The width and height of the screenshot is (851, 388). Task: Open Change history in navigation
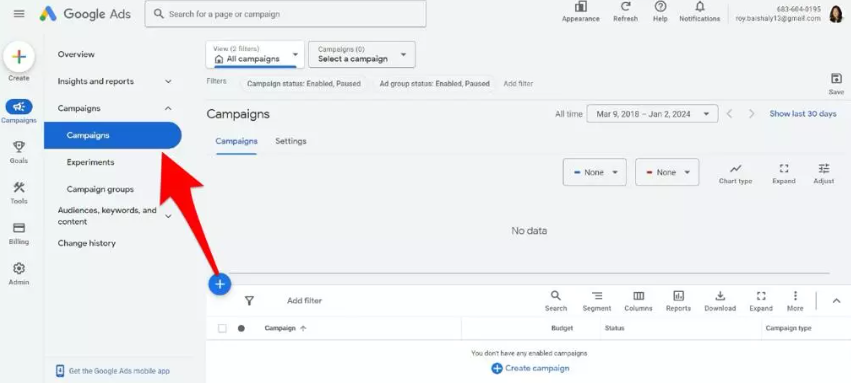click(x=87, y=244)
